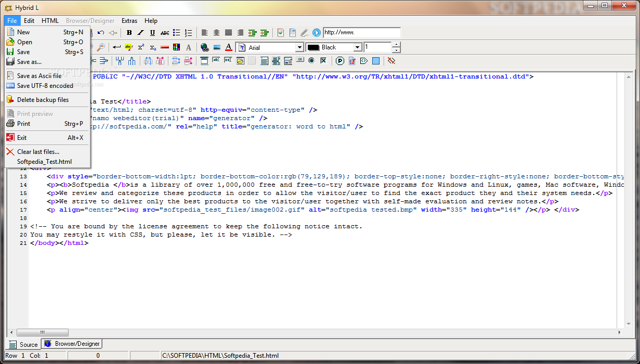This screenshot has height=364, width=640.
Task: Open recent file Softpedia_Test.html
Action: [x=47, y=162]
